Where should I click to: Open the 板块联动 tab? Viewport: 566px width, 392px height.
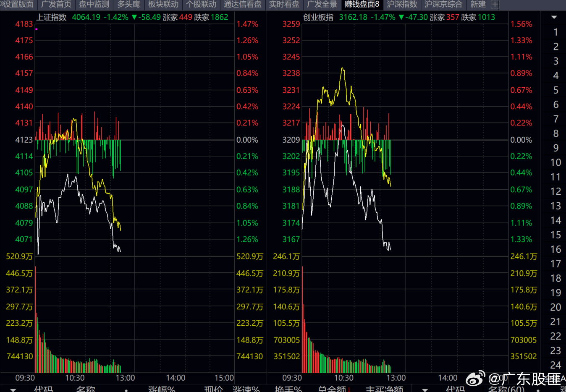pyautogui.click(x=163, y=5)
